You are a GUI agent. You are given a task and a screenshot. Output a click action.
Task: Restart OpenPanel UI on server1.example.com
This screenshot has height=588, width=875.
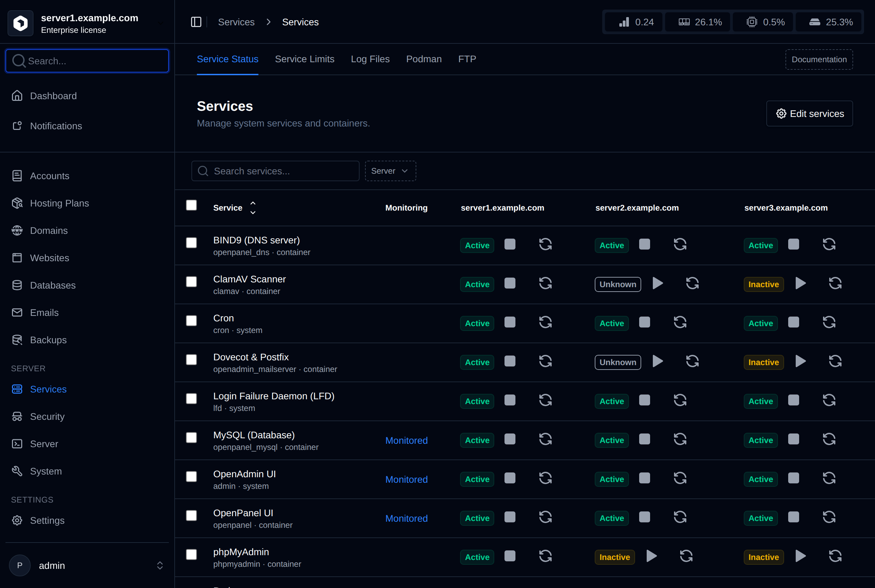[x=546, y=517]
